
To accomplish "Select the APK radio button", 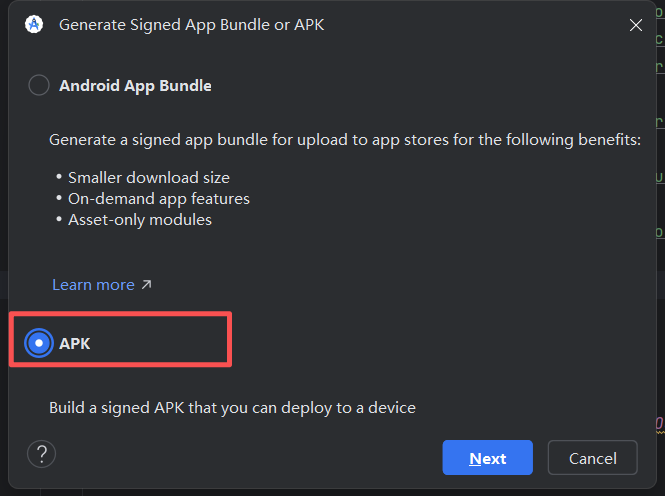I will (x=39, y=343).
